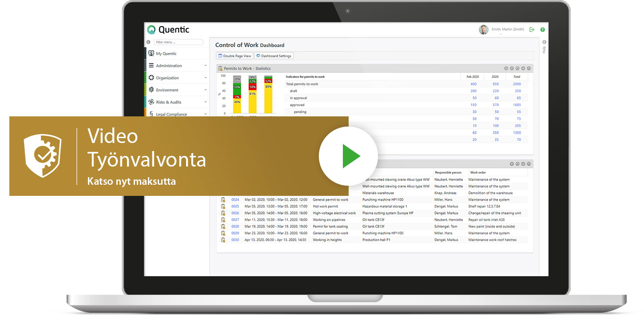
Task: Open Risks & Audits menu item
Action: point(177,102)
